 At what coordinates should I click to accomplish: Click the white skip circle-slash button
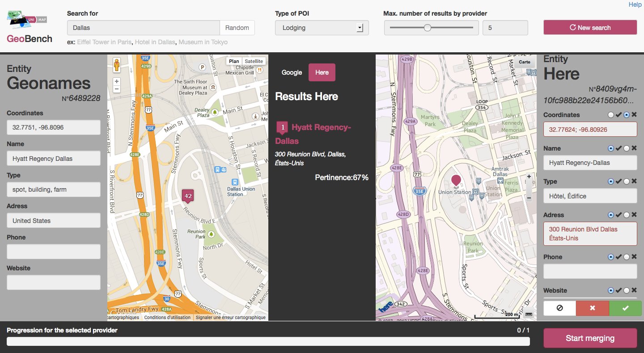click(x=560, y=308)
